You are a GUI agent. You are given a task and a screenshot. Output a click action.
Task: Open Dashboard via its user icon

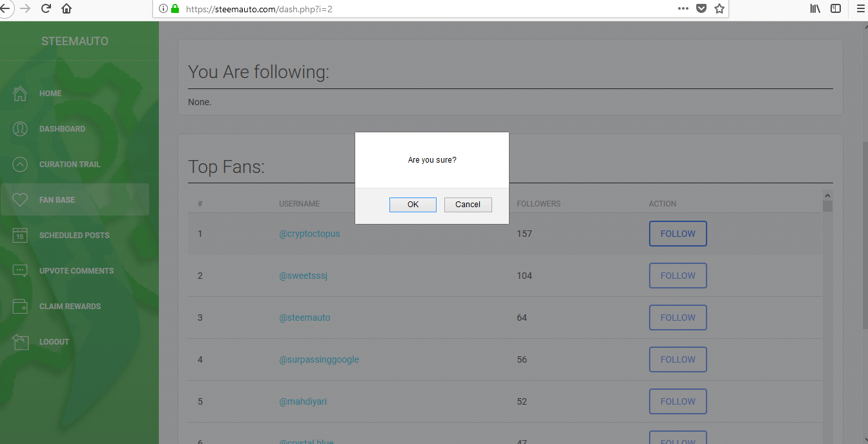point(20,129)
